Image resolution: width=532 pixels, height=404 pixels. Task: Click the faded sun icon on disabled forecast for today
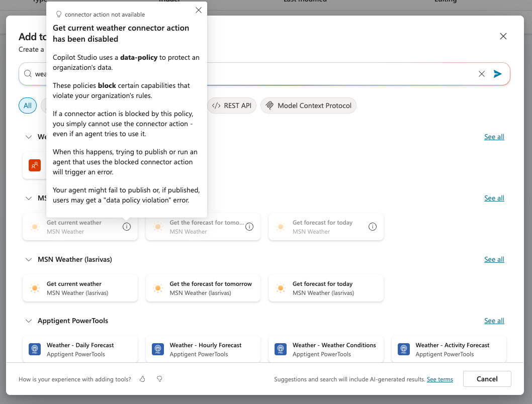click(281, 227)
